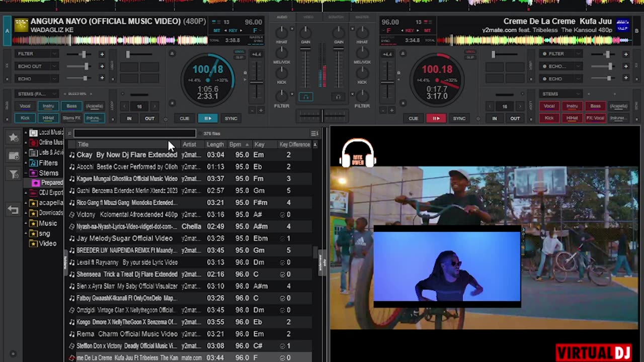Open right deck STEMS pad page dropdown
Screen dimensions: 644x362
point(579,94)
